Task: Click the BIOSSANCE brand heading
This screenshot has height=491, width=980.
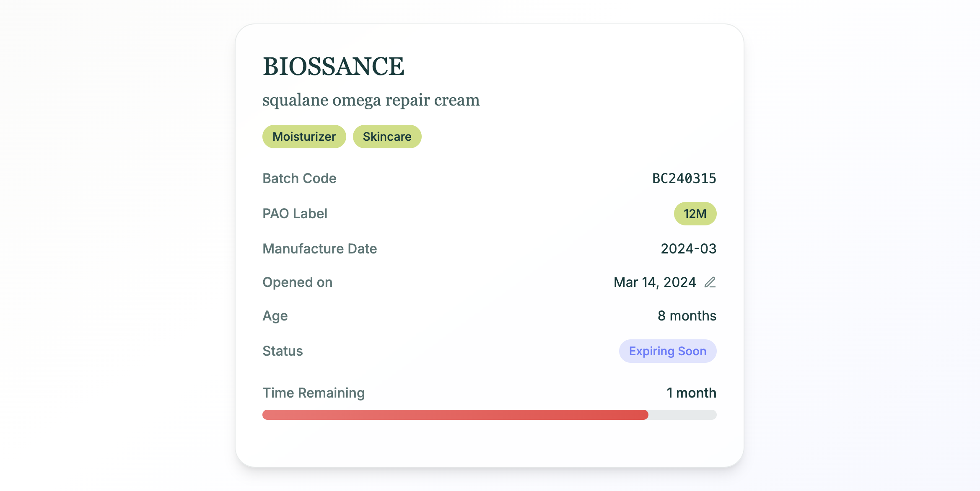Action: click(333, 67)
